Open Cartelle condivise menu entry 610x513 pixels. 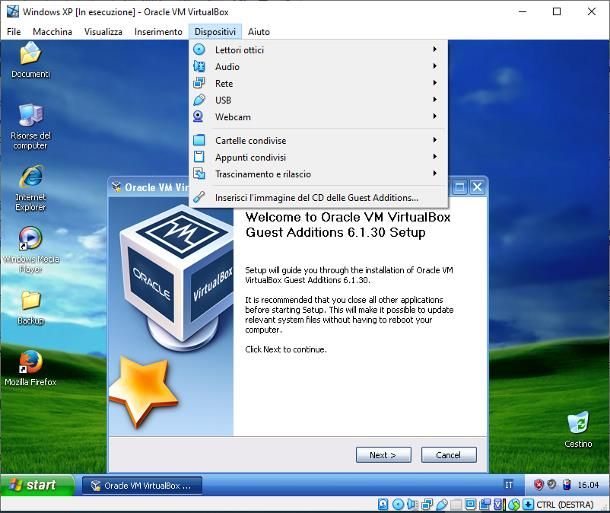click(318, 140)
